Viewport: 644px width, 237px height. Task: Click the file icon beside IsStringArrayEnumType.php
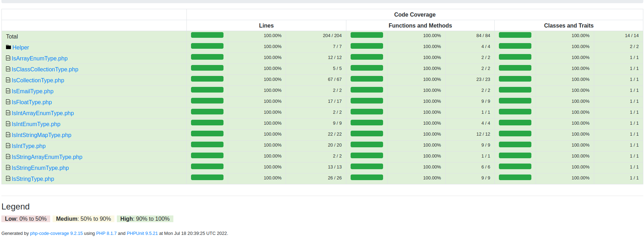(8, 156)
